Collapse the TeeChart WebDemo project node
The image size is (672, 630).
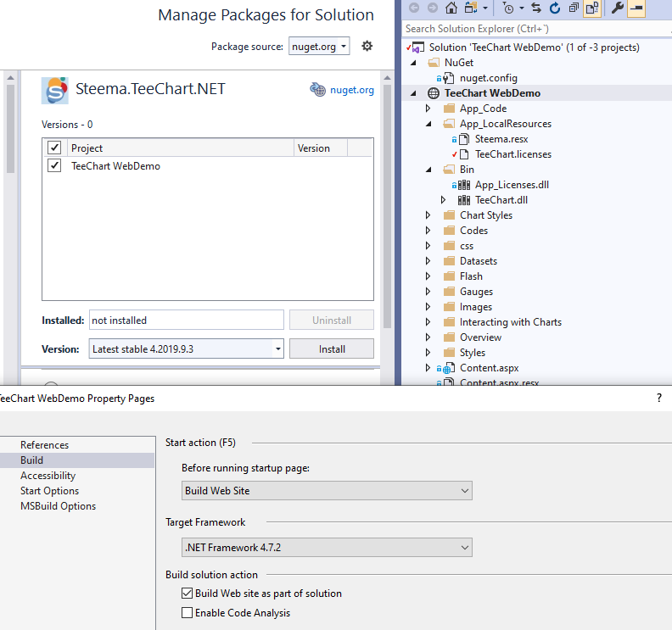pos(413,93)
